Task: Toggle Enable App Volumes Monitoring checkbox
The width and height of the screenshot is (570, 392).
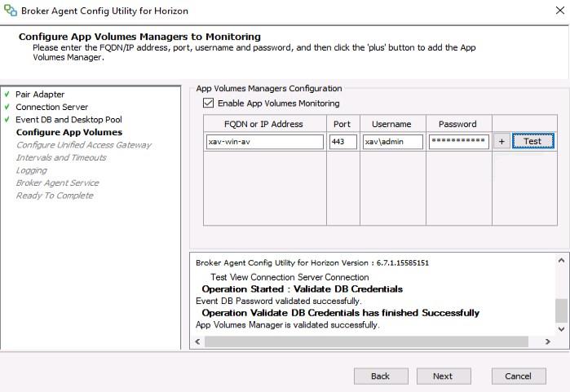Action: (x=208, y=104)
